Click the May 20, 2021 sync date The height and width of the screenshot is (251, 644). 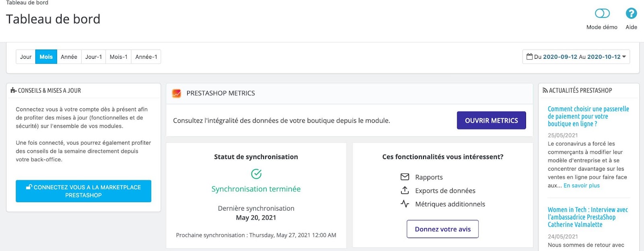coord(256,218)
